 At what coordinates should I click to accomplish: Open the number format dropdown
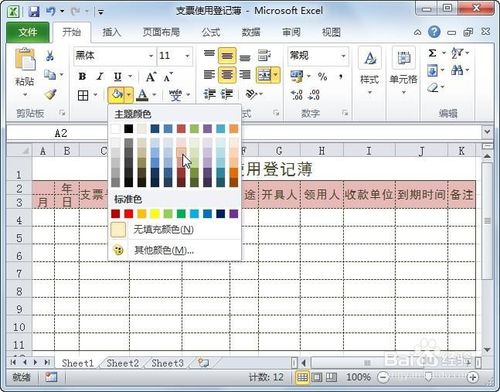click(343, 56)
